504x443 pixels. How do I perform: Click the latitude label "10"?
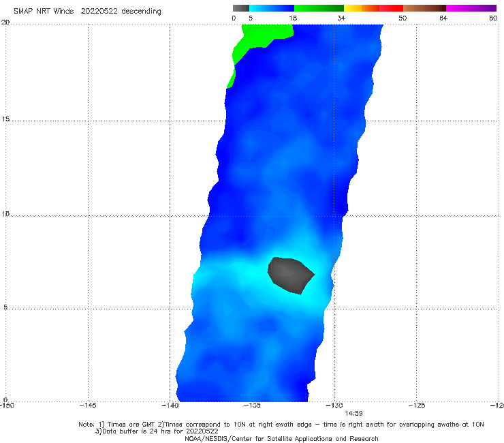coord(5,214)
